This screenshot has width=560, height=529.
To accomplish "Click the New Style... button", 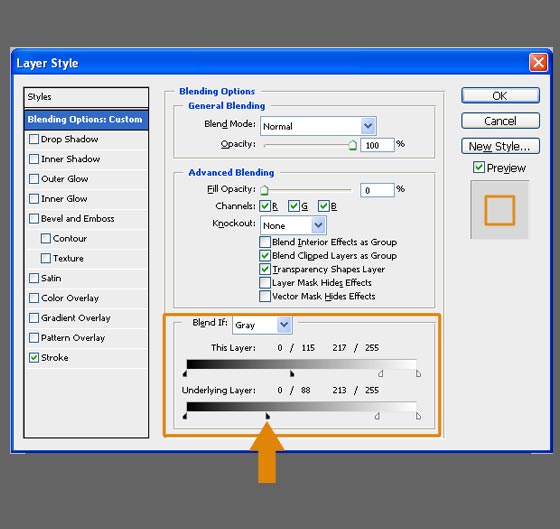I will point(500,146).
